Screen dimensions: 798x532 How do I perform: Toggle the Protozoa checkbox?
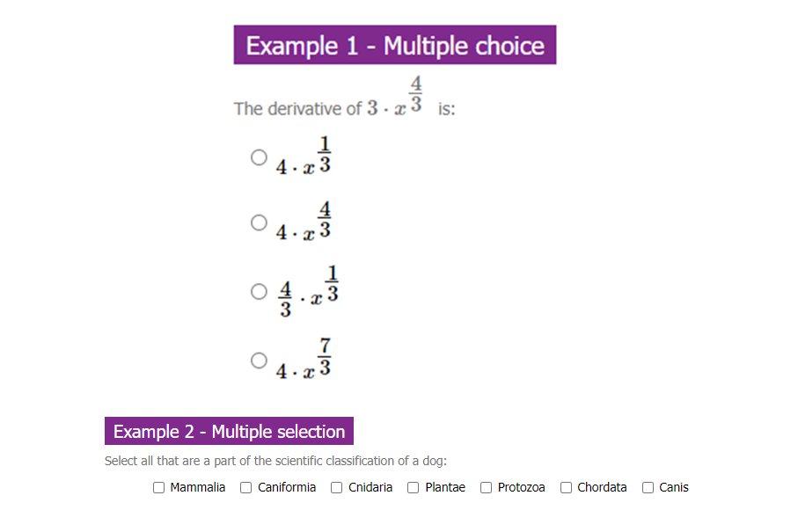point(486,488)
